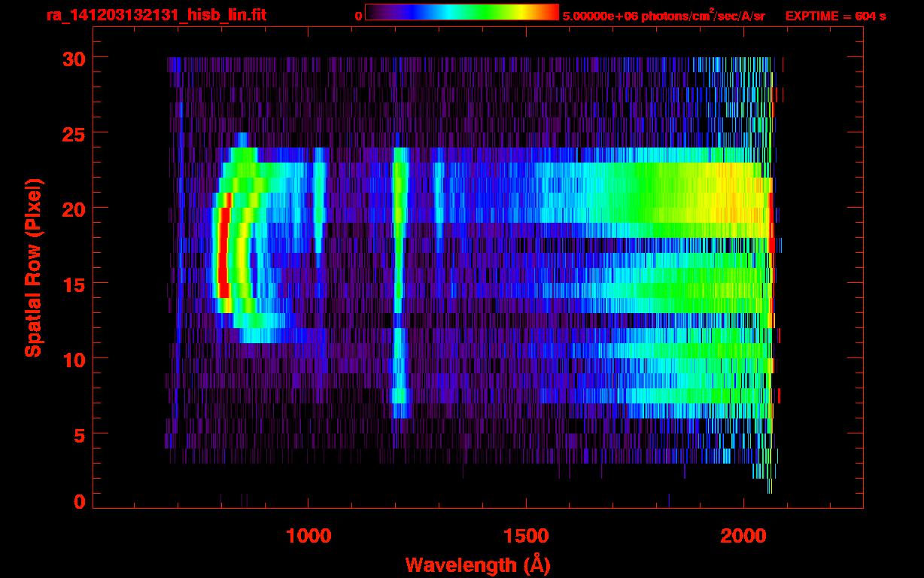Click the x-axis tick label 1000
This screenshot has width=924, height=578.
coord(309,536)
